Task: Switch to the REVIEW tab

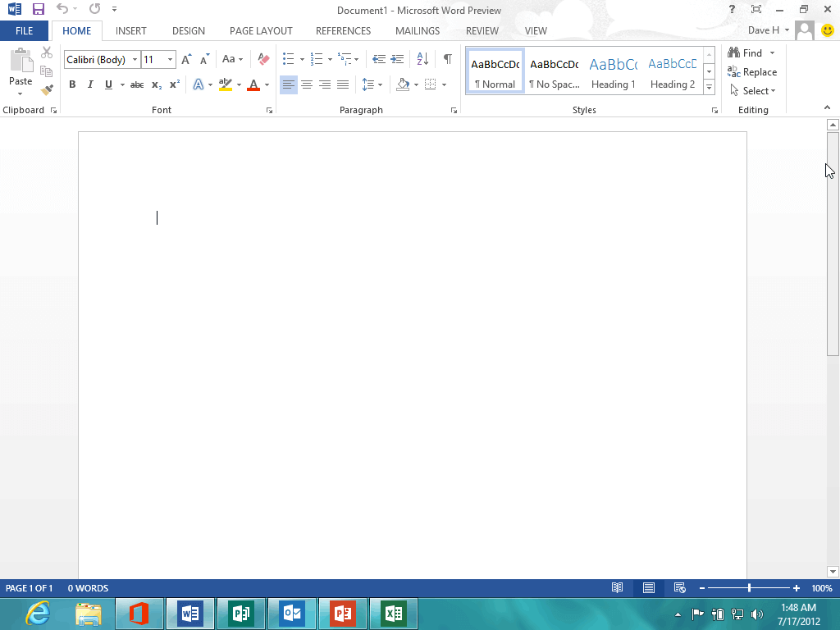Action: coord(482,30)
